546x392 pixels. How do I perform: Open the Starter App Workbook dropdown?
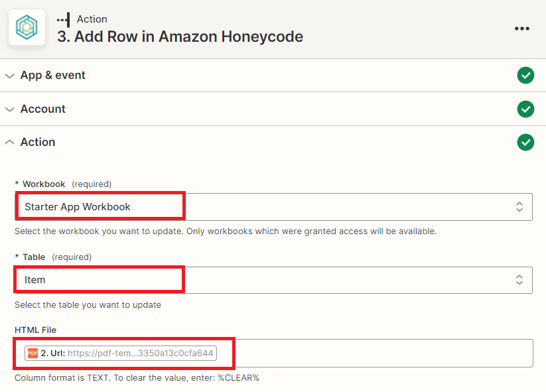pyautogui.click(x=265, y=206)
